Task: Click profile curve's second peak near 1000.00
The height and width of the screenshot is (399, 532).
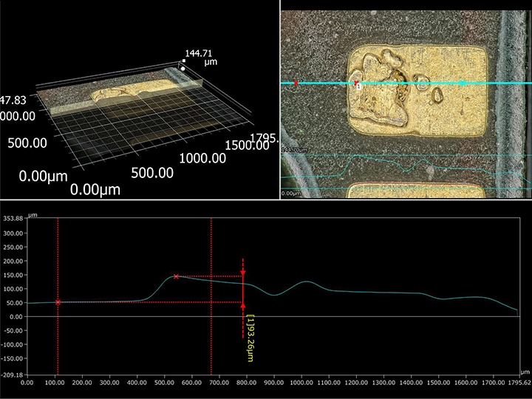Action: [x=307, y=282]
